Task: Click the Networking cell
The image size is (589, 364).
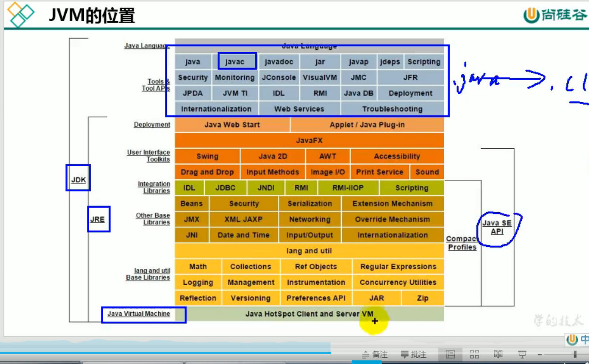Action: [310, 219]
